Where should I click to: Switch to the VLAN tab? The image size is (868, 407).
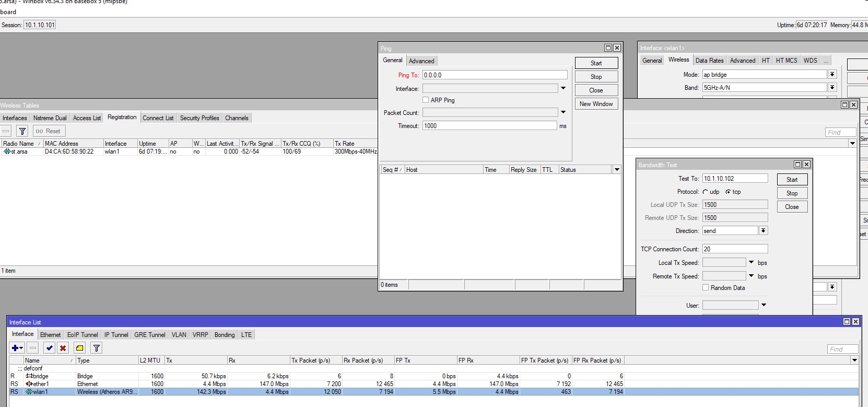179,335
